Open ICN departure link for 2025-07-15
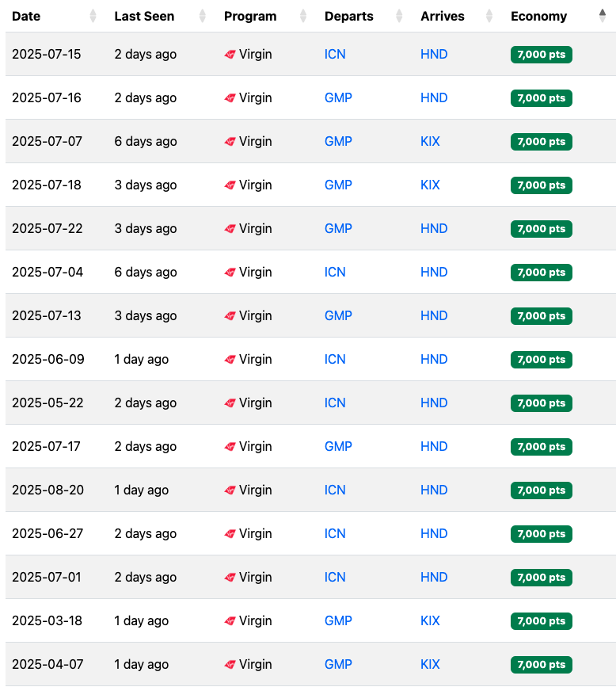The image size is (616, 687). tap(335, 55)
